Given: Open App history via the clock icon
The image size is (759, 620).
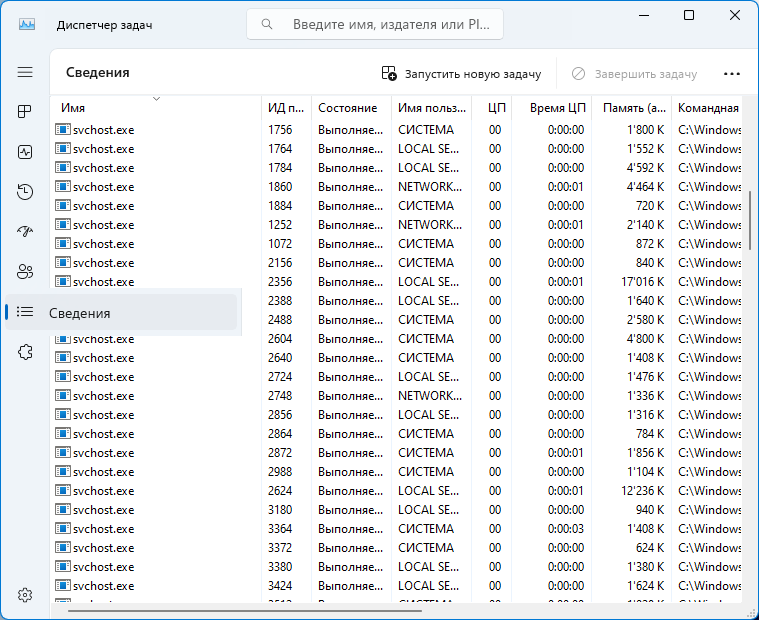Looking at the screenshot, I should point(25,192).
